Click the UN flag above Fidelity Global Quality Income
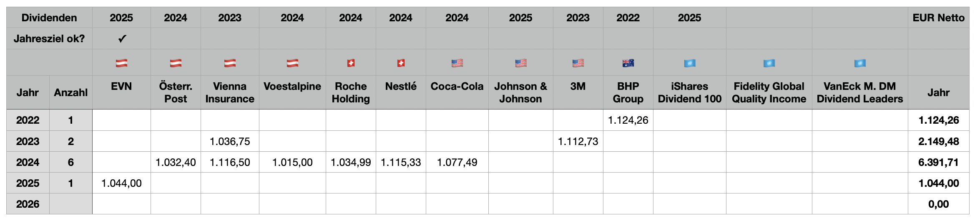980x224 pixels. [x=769, y=63]
